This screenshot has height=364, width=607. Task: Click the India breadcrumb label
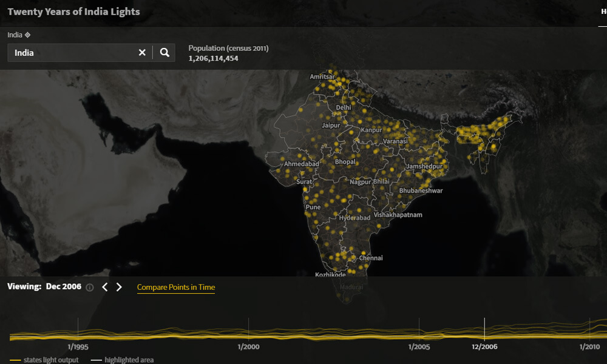[x=15, y=35]
